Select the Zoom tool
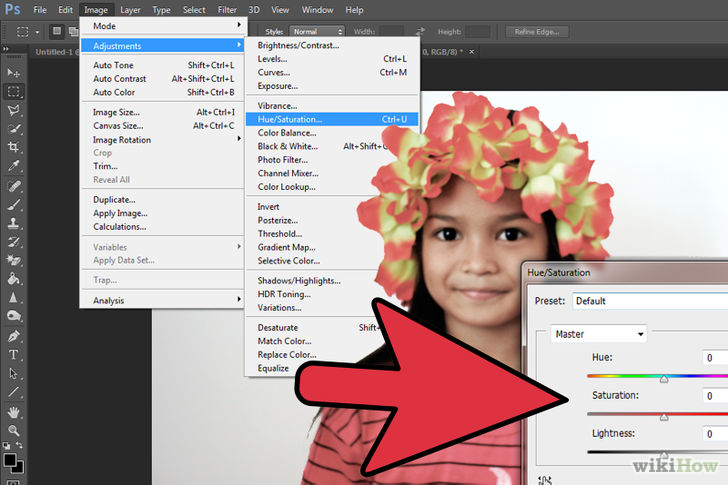The image size is (728, 485). click(13, 431)
